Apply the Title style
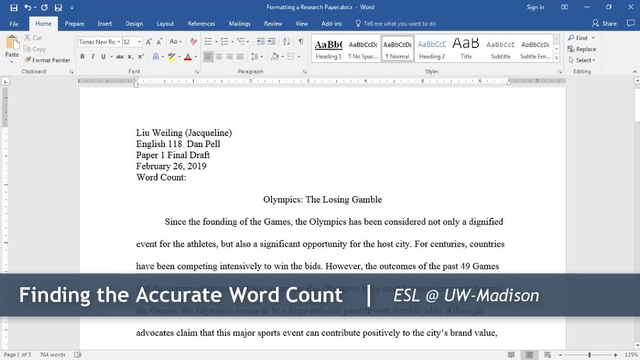 (466, 49)
